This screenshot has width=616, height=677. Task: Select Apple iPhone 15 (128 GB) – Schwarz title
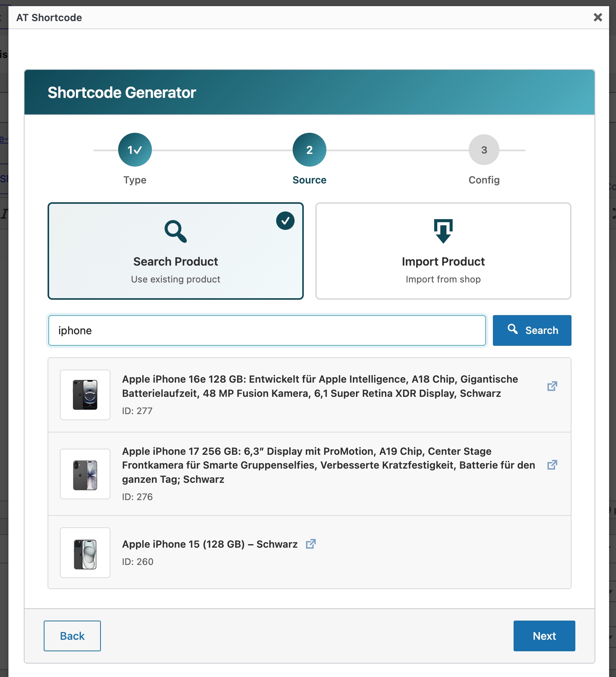pyautogui.click(x=210, y=544)
